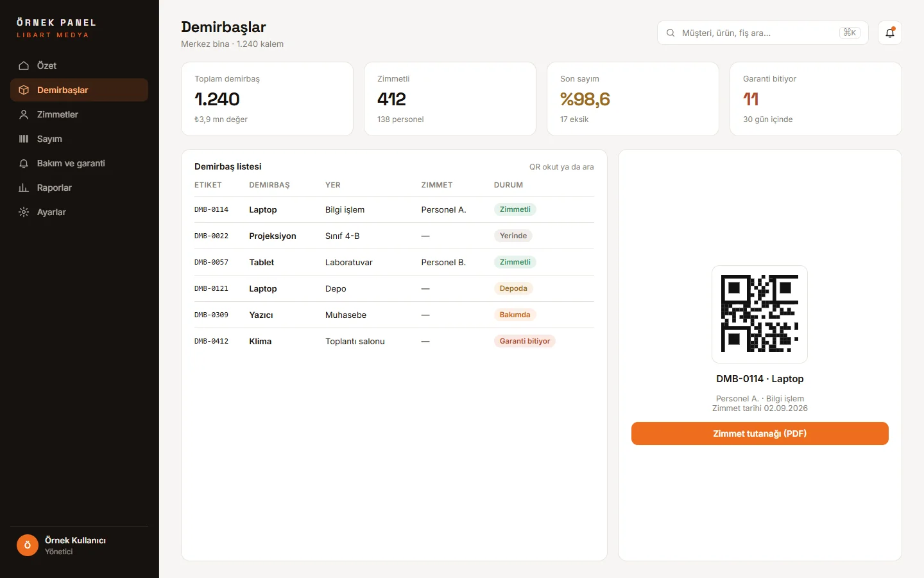Click the Toplantı salonu location cell

point(355,342)
